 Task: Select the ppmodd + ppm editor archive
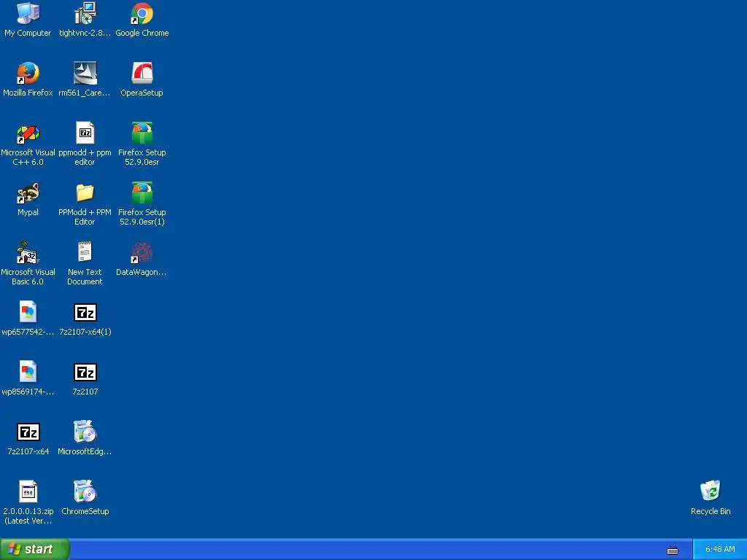pos(85,133)
